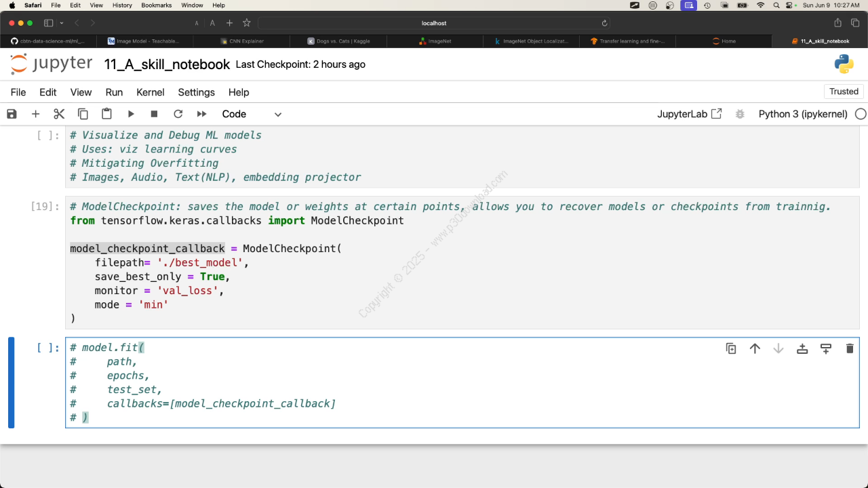Duplicate the active cell icon
This screenshot has width=868, height=488.
731,348
